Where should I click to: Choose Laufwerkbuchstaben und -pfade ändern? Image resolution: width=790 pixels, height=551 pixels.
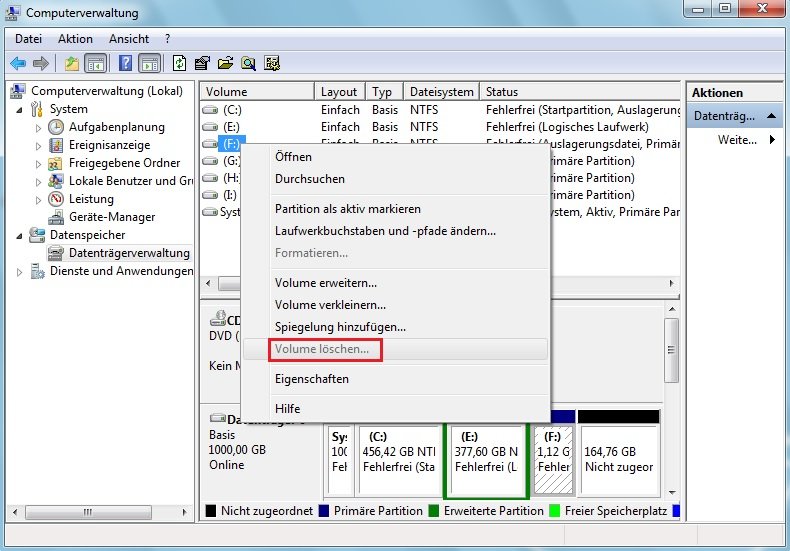(x=396, y=231)
